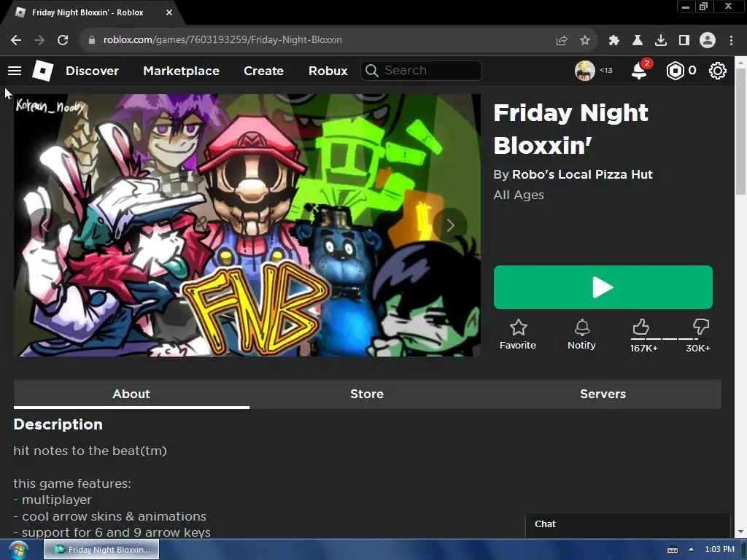This screenshot has width=747, height=560.
Task: Click the Friday Night Bloxxin taskbar item
Action: pos(101,550)
